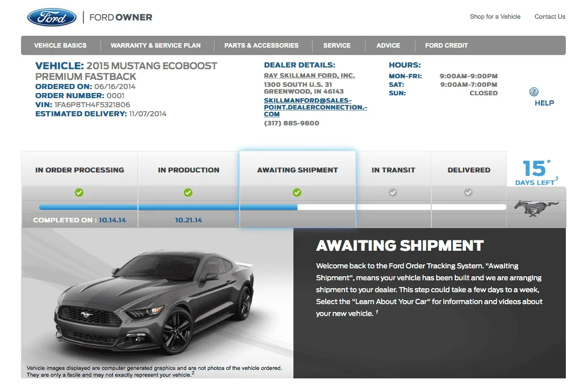The height and width of the screenshot is (392, 584).
Task: Click the Ford Owner header text
Action: [121, 18]
